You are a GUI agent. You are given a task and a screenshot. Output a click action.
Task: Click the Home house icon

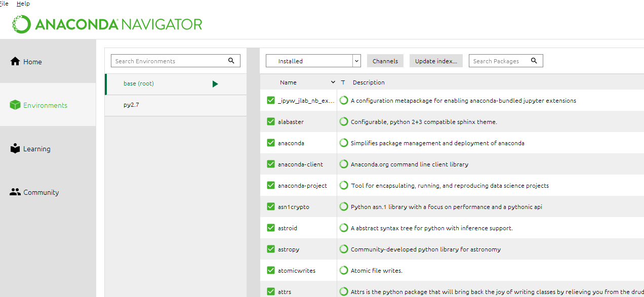pos(15,61)
